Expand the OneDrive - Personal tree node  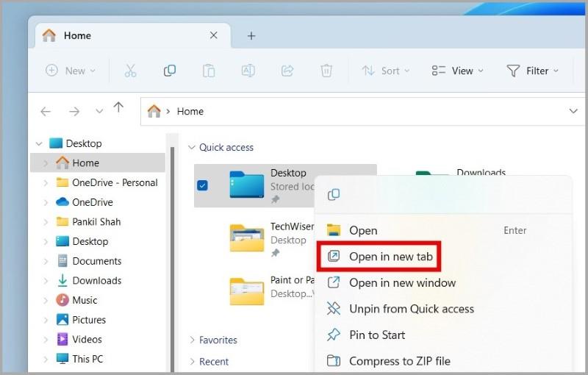[x=46, y=182]
